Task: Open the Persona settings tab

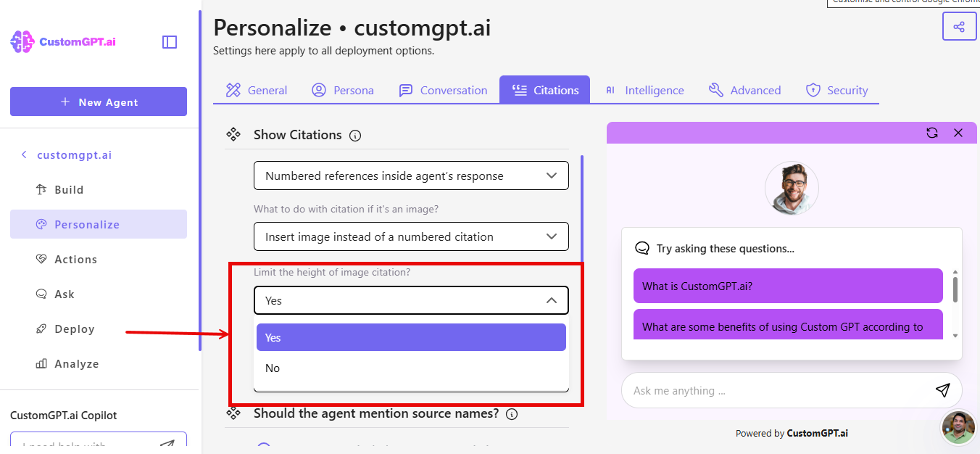Action: (x=343, y=89)
